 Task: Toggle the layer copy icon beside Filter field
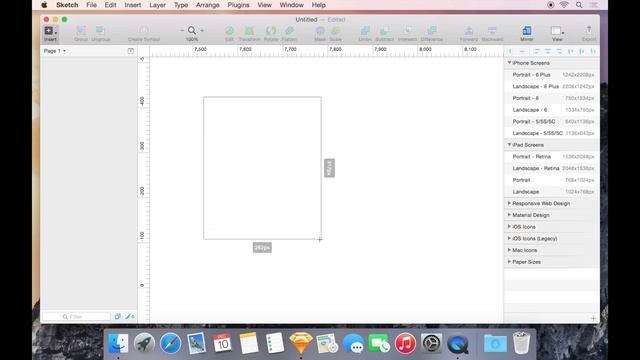118,316
